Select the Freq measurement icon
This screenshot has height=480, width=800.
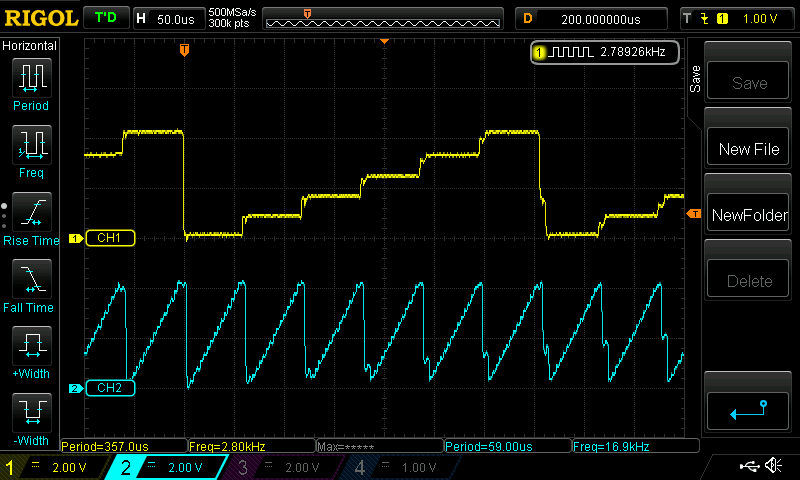click(31, 145)
